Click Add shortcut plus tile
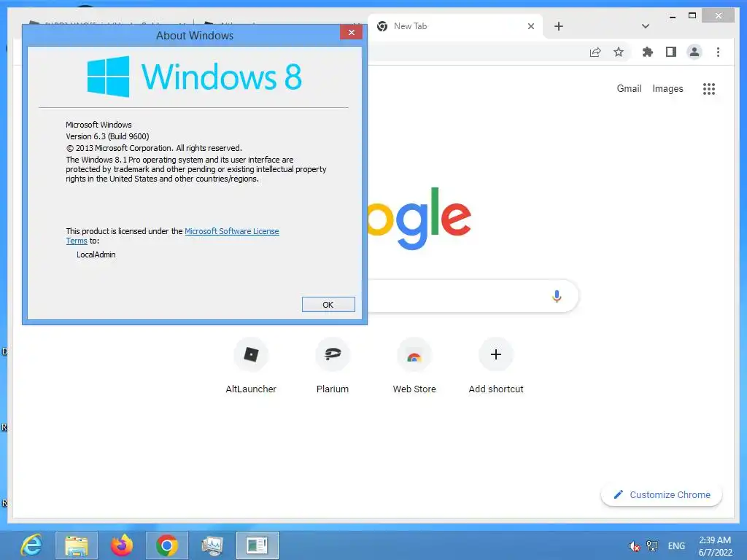Viewport: 747px width, 560px height. tap(496, 366)
